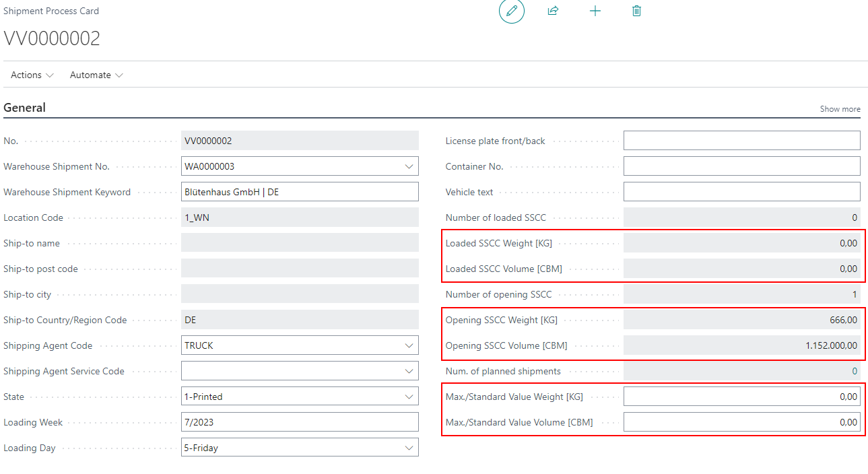Expand the Warehouse Shipment No. dropdown
The height and width of the screenshot is (474, 868).
(409, 166)
